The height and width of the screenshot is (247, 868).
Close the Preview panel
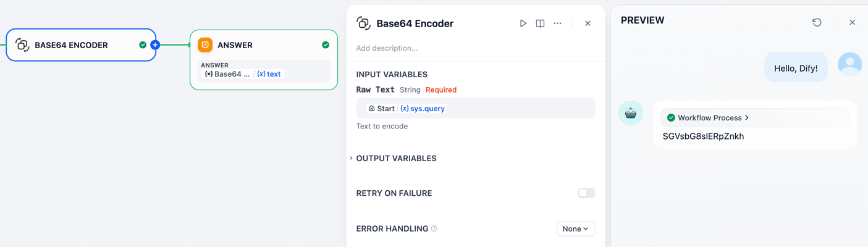pos(852,22)
